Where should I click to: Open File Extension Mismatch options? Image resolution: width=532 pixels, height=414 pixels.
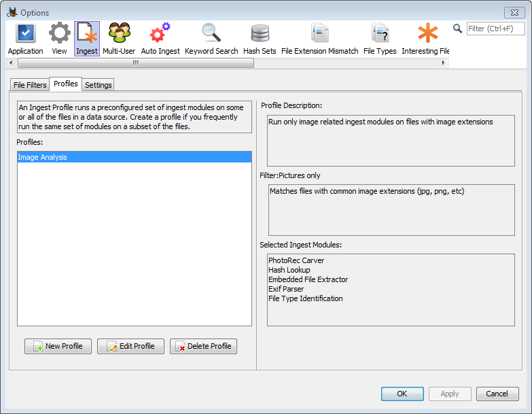point(319,39)
